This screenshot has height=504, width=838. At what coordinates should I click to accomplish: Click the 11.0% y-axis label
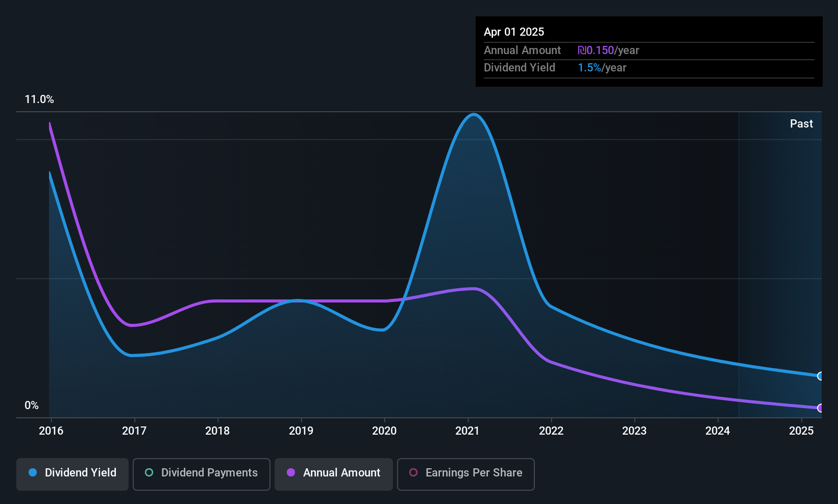pyautogui.click(x=39, y=99)
